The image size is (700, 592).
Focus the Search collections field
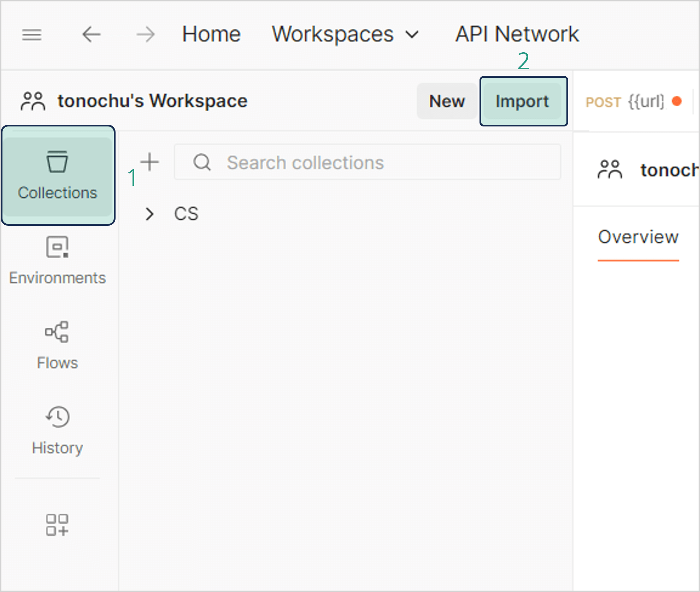367,163
